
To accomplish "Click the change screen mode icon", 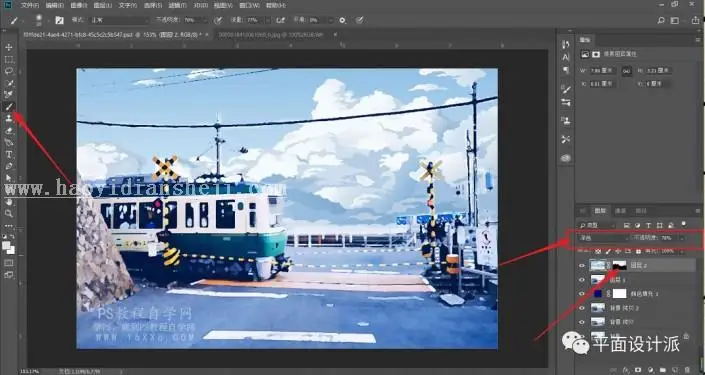I will click(x=9, y=275).
